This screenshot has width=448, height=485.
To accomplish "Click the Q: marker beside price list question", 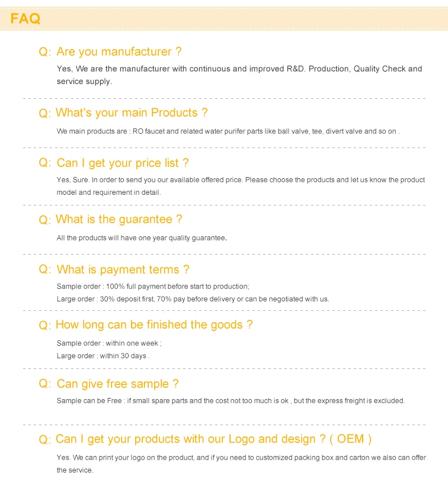I will point(45,163).
